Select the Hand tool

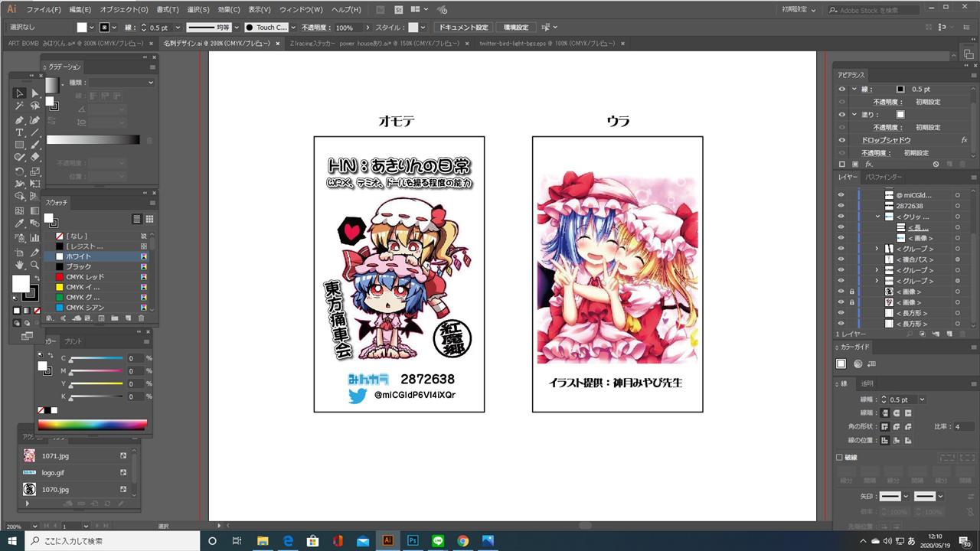[20, 265]
